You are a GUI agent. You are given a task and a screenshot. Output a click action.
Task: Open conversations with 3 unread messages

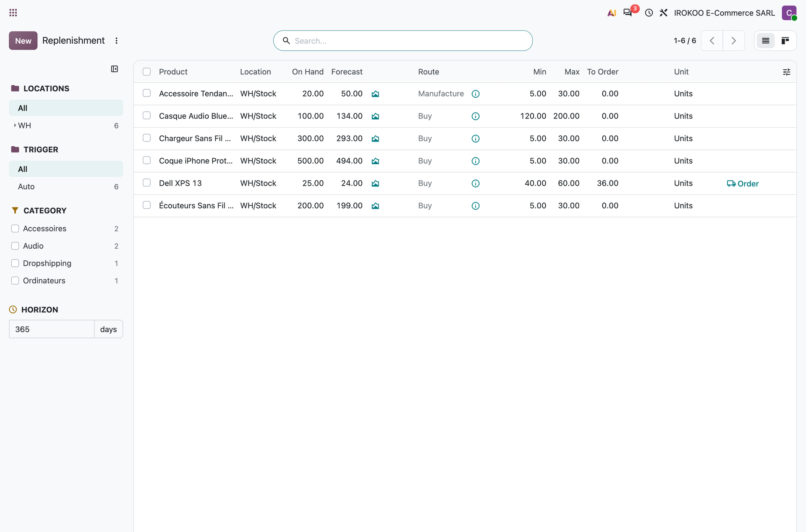(628, 13)
